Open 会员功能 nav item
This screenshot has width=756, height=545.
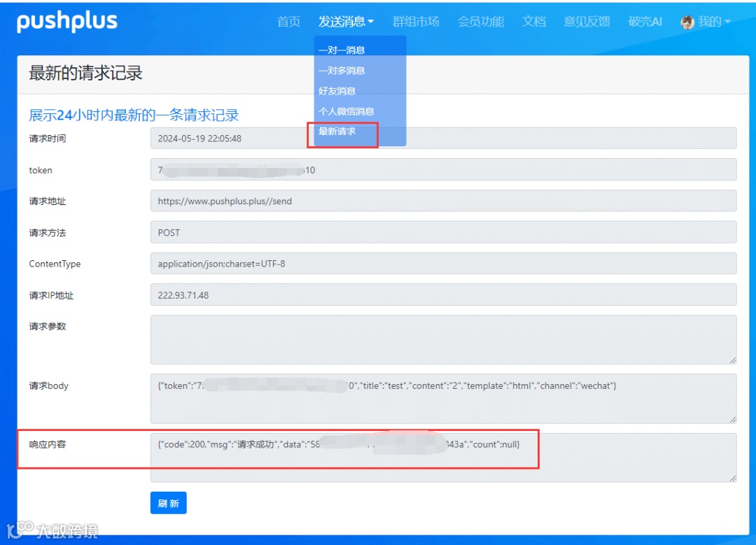pyautogui.click(x=481, y=22)
